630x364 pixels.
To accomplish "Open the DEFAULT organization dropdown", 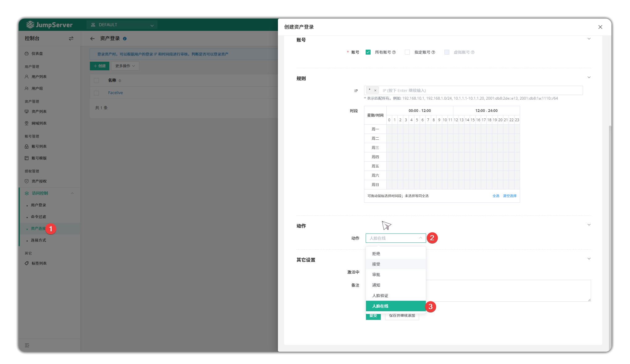I will pyautogui.click(x=122, y=25).
